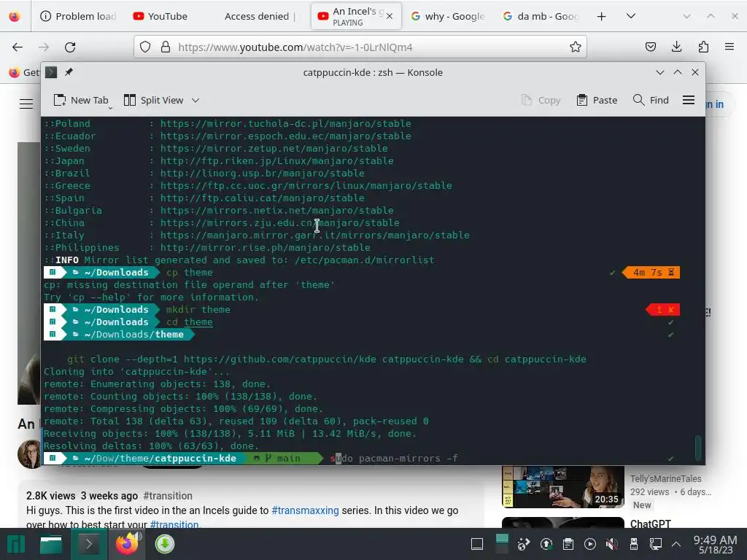Open Pocket save icon in Firefox
This screenshot has height=560, width=747.
pyautogui.click(x=650, y=47)
